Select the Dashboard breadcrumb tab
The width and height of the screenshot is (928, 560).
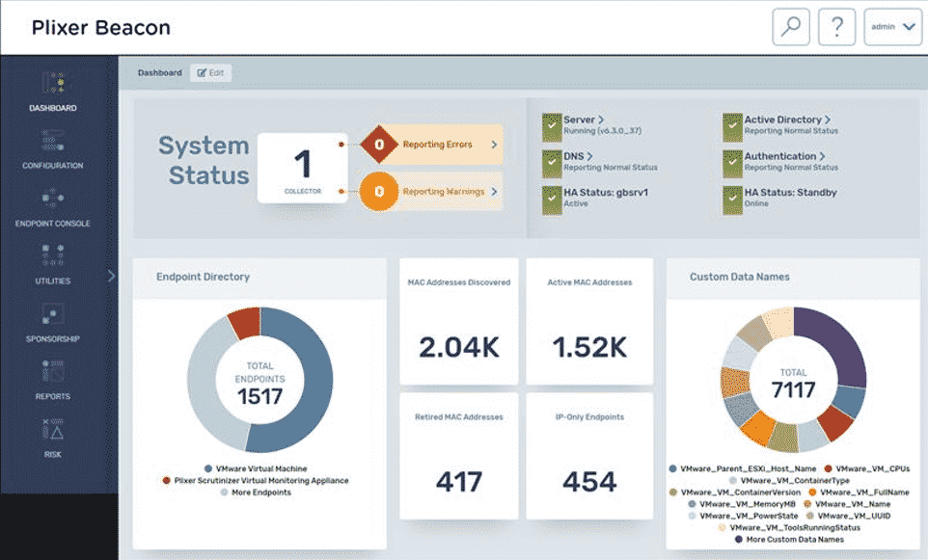pos(160,72)
